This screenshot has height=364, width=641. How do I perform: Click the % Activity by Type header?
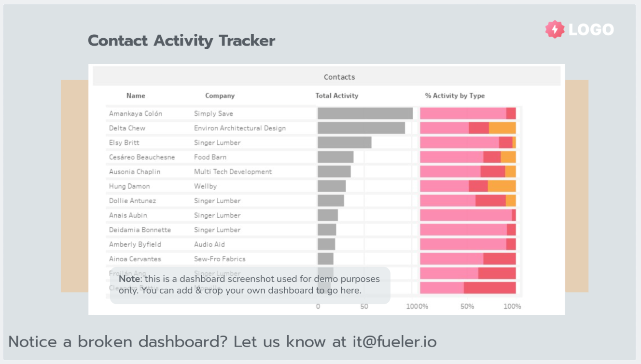point(455,96)
